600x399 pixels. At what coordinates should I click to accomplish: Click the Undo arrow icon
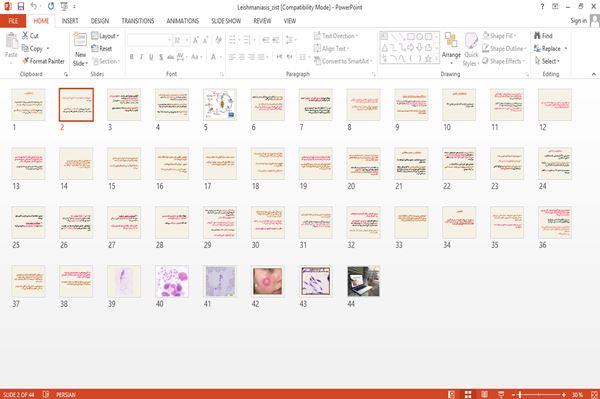[x=34, y=6]
